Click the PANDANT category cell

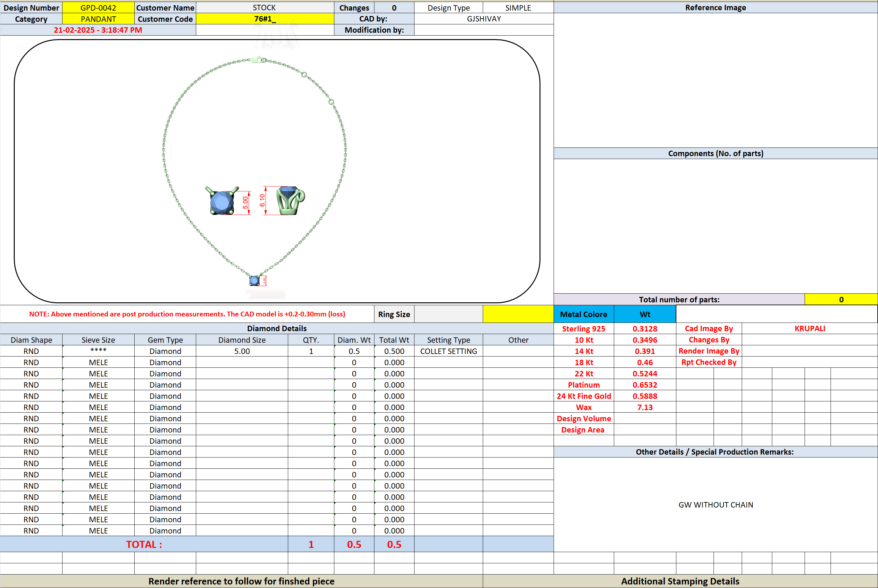click(98, 19)
